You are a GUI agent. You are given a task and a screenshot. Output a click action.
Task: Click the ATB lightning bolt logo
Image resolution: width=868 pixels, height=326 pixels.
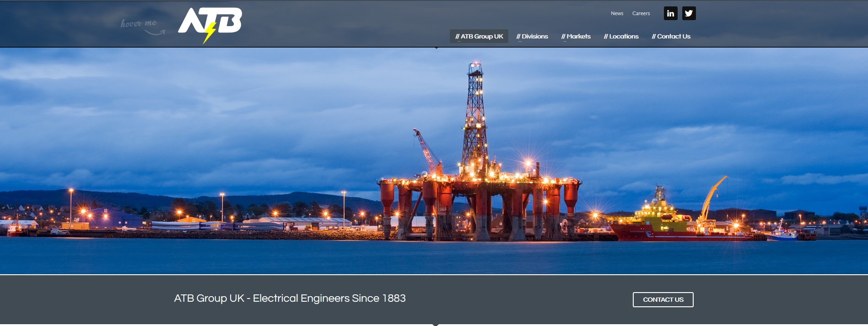pyautogui.click(x=210, y=26)
